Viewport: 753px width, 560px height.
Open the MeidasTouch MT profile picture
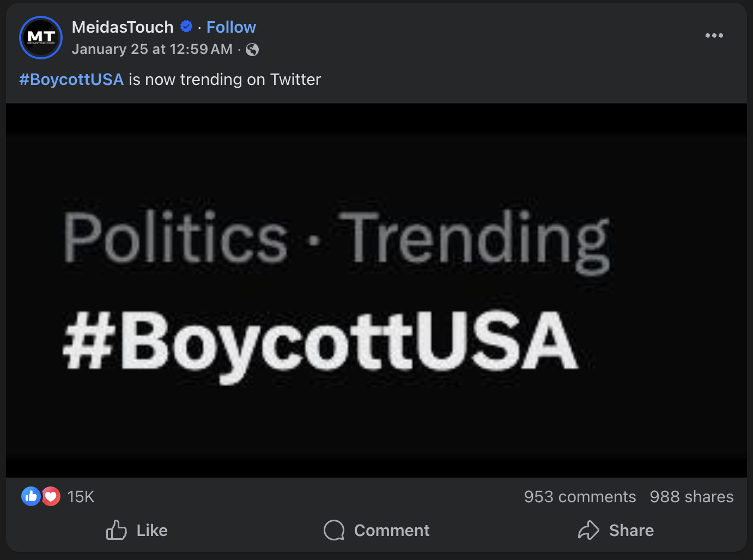pyautogui.click(x=41, y=38)
